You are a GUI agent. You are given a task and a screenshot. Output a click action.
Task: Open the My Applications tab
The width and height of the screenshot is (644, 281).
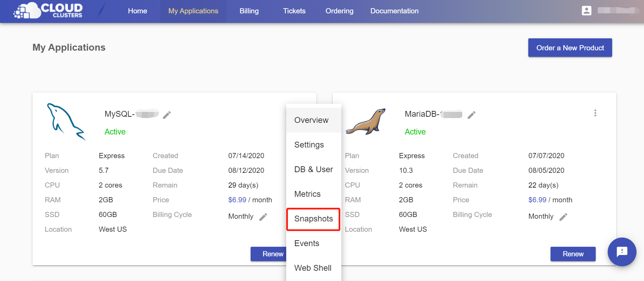pyautogui.click(x=193, y=11)
